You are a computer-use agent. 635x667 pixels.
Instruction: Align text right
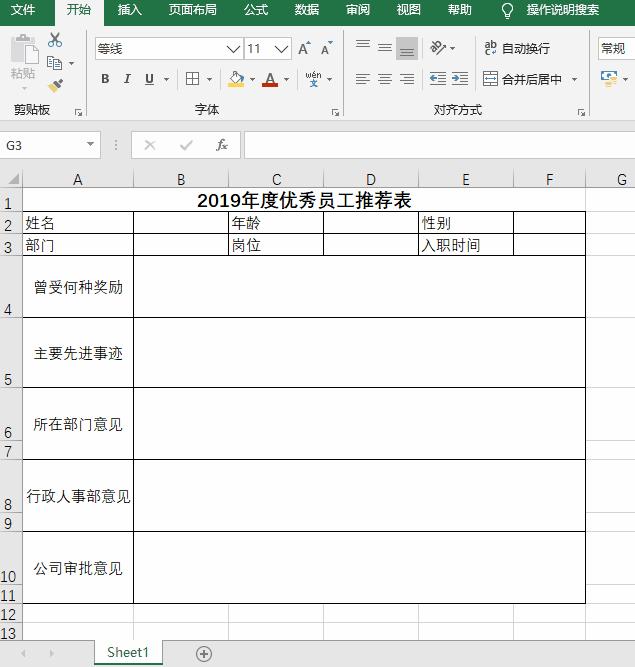tap(407, 79)
